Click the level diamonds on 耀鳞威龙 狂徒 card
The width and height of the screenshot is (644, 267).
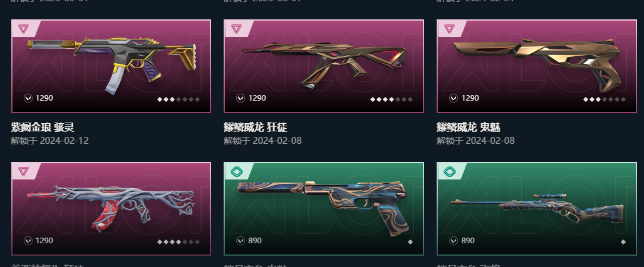pyautogui.click(x=392, y=99)
